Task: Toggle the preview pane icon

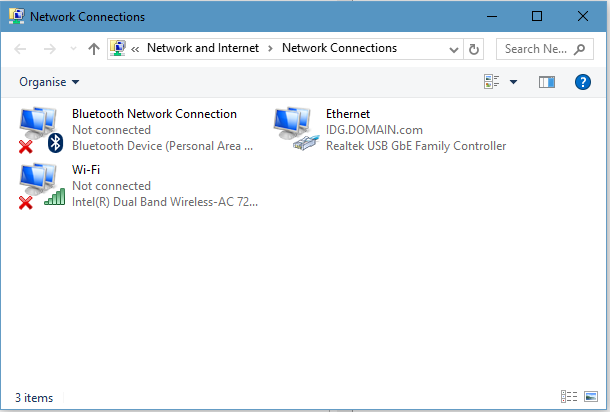Action: pyautogui.click(x=547, y=82)
